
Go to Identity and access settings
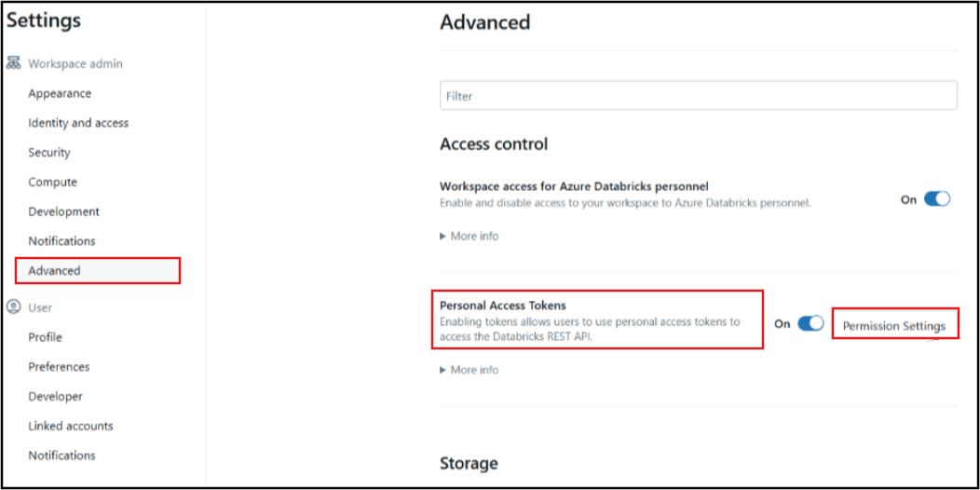78,123
